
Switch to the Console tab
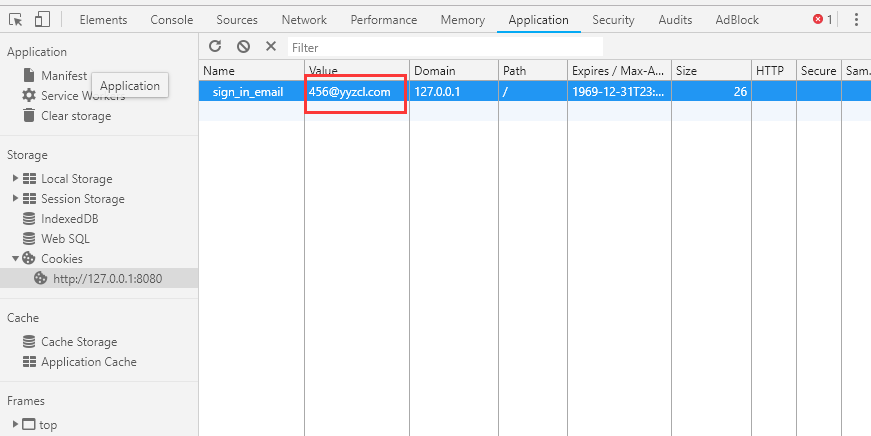pos(172,20)
